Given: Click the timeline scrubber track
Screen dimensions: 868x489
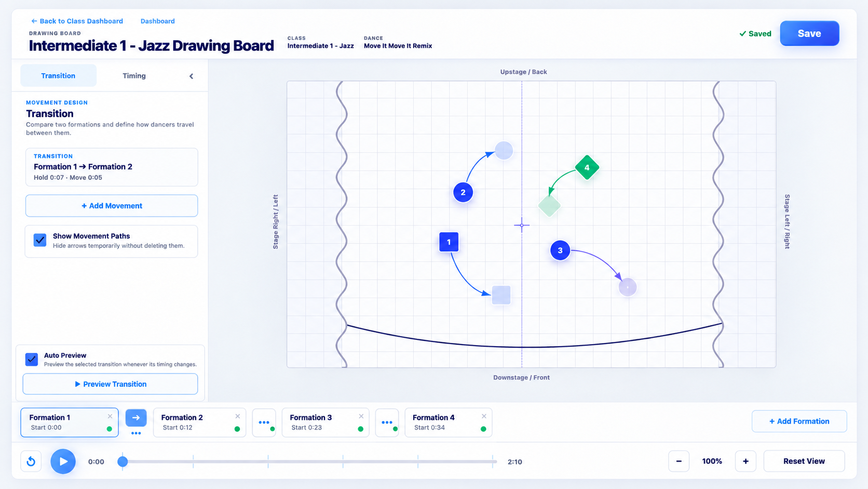Looking at the screenshot, I should tap(309, 461).
